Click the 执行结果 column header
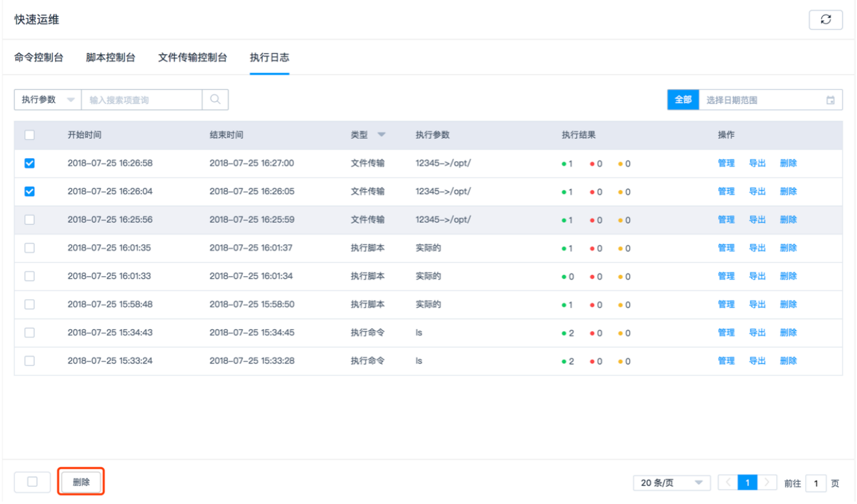The image size is (857, 504). click(x=579, y=135)
